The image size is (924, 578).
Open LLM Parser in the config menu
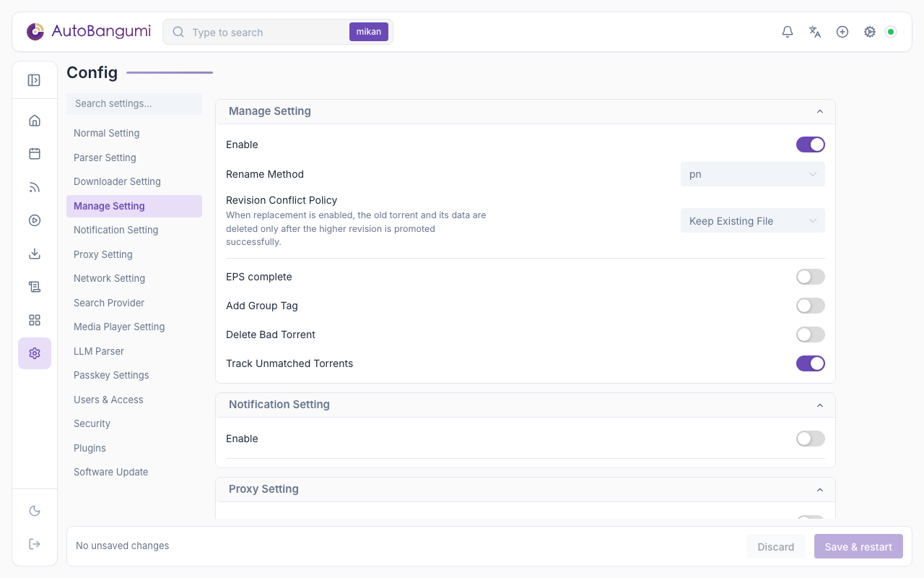(134, 351)
